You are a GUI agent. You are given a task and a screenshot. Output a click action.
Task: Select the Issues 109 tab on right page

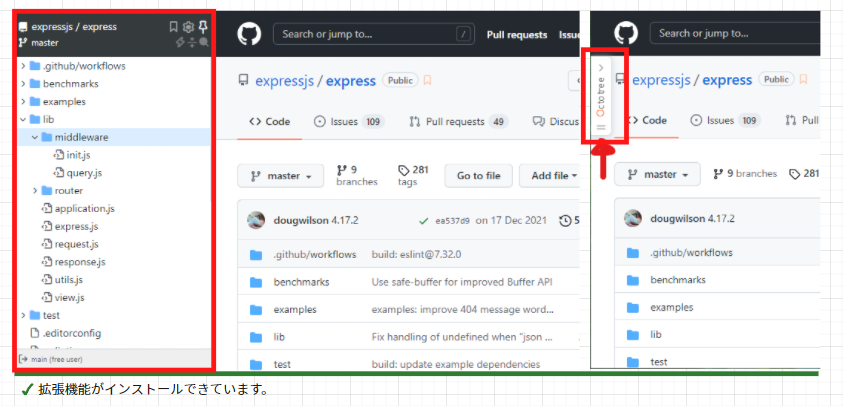click(725, 120)
